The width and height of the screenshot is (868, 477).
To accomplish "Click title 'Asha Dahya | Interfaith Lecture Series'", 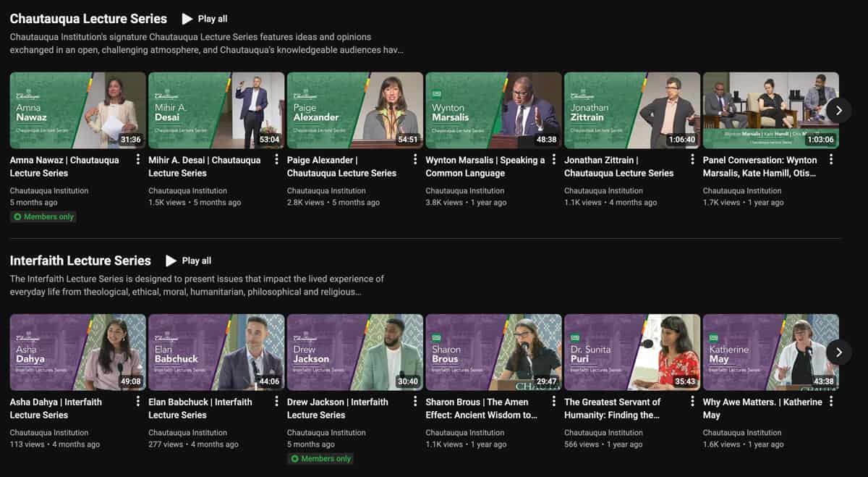I will click(56, 408).
